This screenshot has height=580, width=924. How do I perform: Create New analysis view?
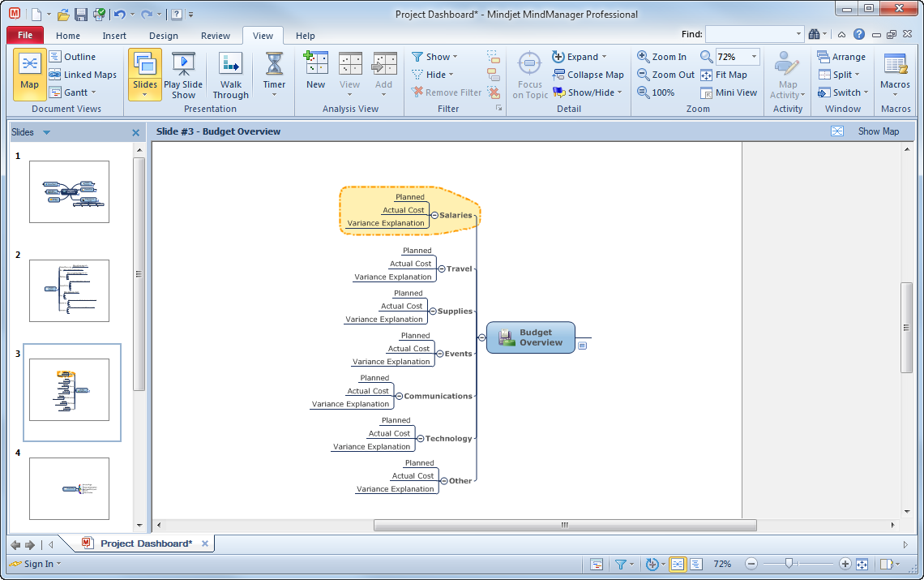point(316,71)
